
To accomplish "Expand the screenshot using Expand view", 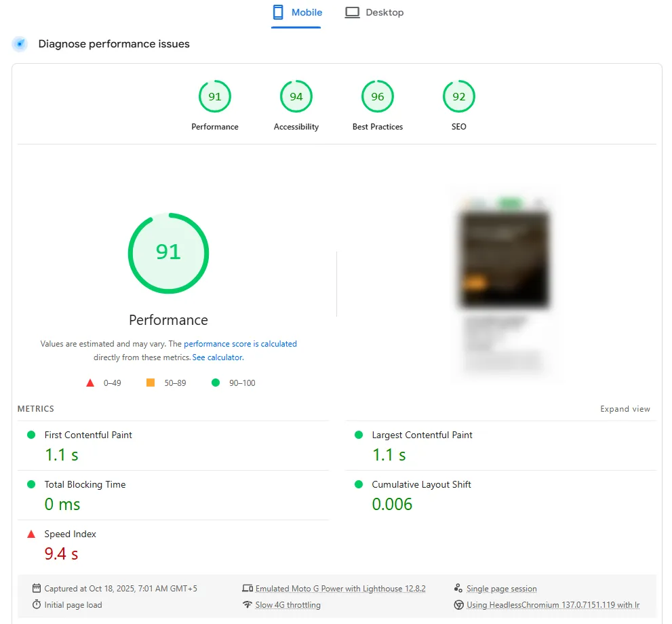I will (x=625, y=409).
